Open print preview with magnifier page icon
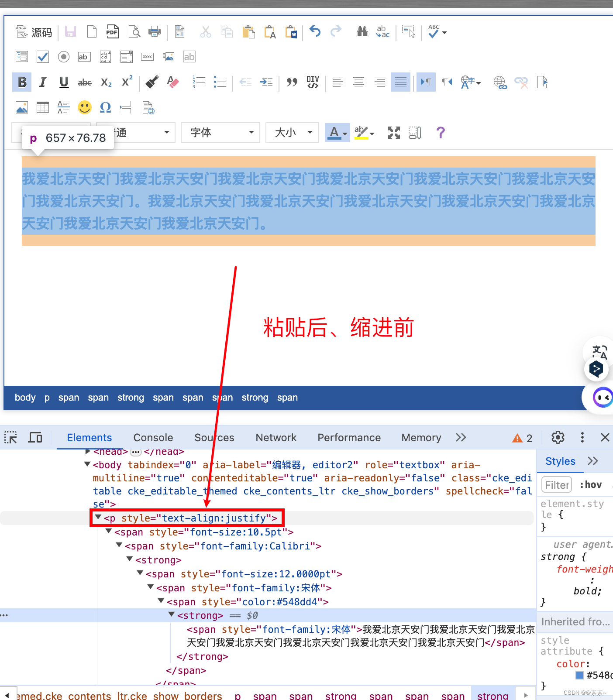 (x=134, y=32)
